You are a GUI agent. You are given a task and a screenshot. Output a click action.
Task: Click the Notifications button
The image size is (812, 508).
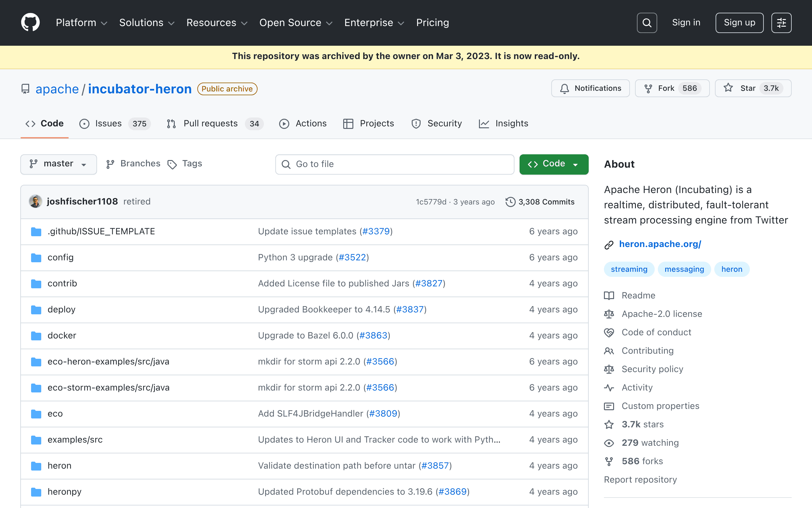pyautogui.click(x=590, y=88)
